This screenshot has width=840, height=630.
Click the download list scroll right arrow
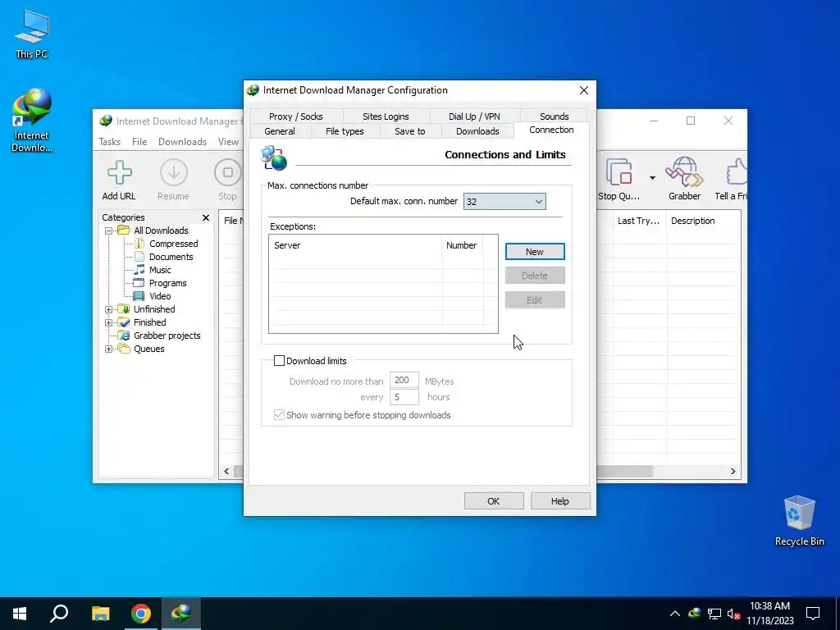[733, 472]
